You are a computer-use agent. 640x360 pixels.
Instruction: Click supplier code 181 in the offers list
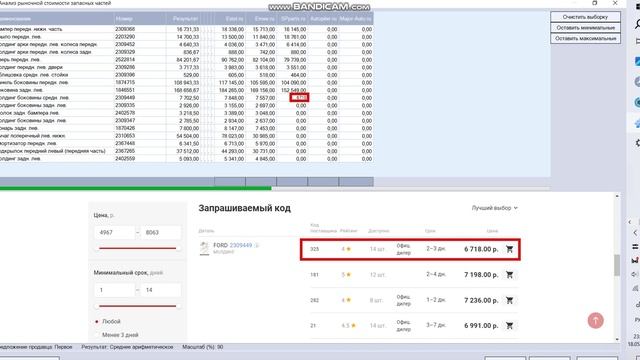click(x=314, y=275)
